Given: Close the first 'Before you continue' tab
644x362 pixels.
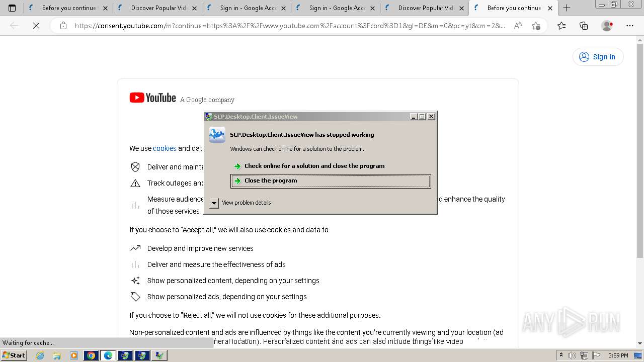Looking at the screenshot, I should coord(105,8).
